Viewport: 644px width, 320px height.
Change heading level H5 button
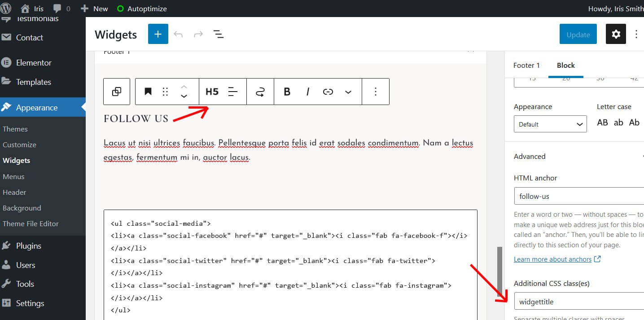click(212, 92)
